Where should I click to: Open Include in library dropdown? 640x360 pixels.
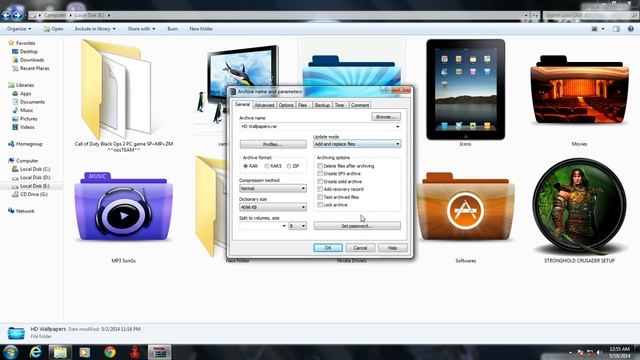95,29
